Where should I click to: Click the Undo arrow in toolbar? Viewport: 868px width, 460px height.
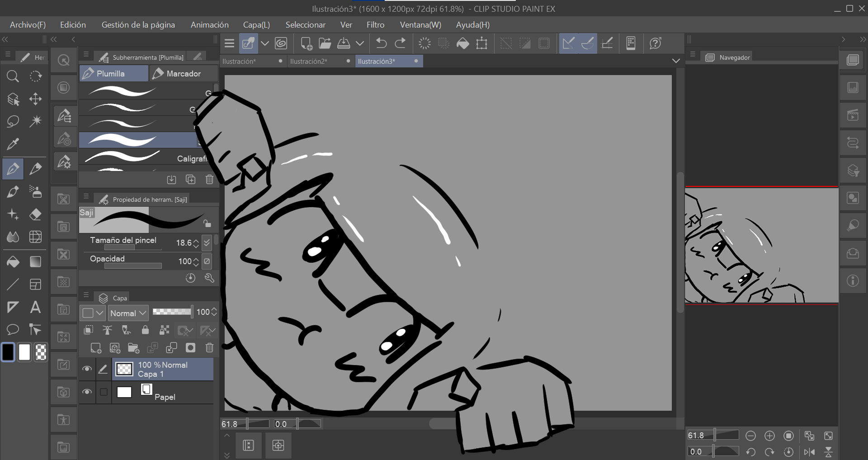coord(381,43)
